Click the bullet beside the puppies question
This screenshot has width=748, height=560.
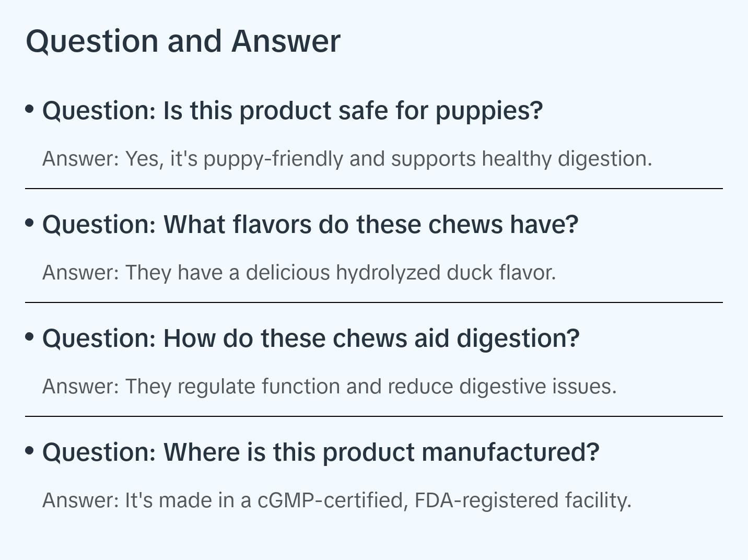pyautogui.click(x=30, y=109)
